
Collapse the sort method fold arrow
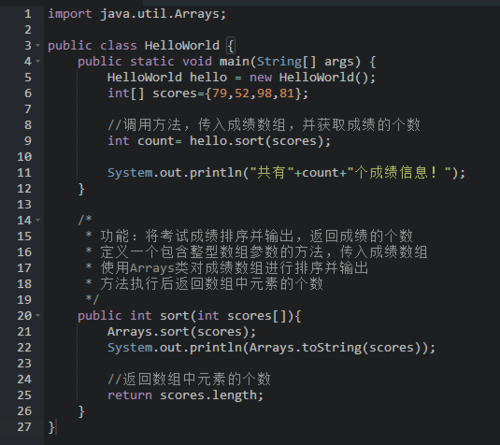(x=38, y=315)
